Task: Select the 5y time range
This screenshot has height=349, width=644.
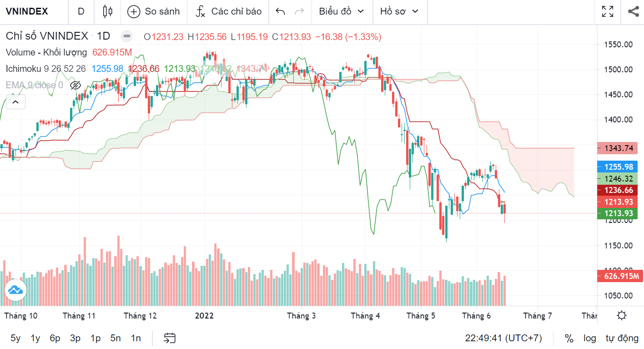Action: tap(15, 338)
